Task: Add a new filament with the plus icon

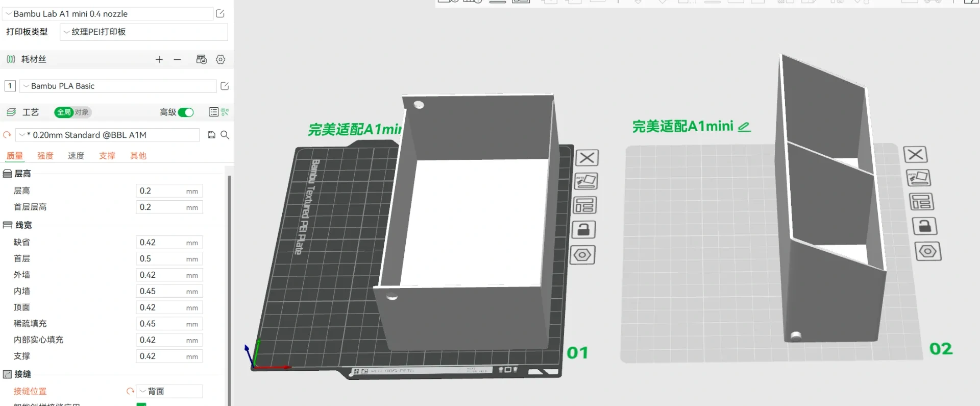Action: (x=159, y=60)
